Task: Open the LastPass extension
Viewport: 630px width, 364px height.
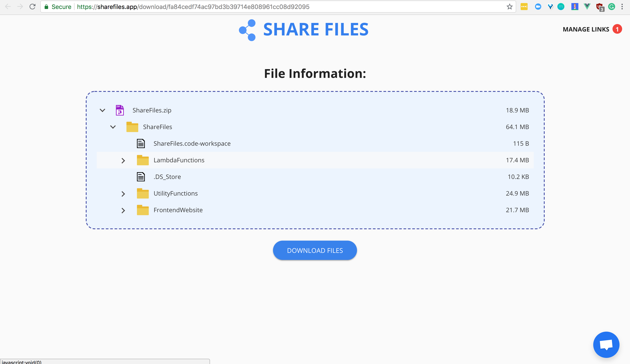Action: coord(524,7)
